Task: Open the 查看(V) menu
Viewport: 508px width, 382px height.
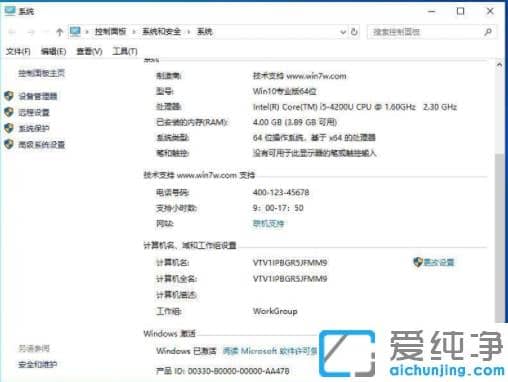Action: 89,51
